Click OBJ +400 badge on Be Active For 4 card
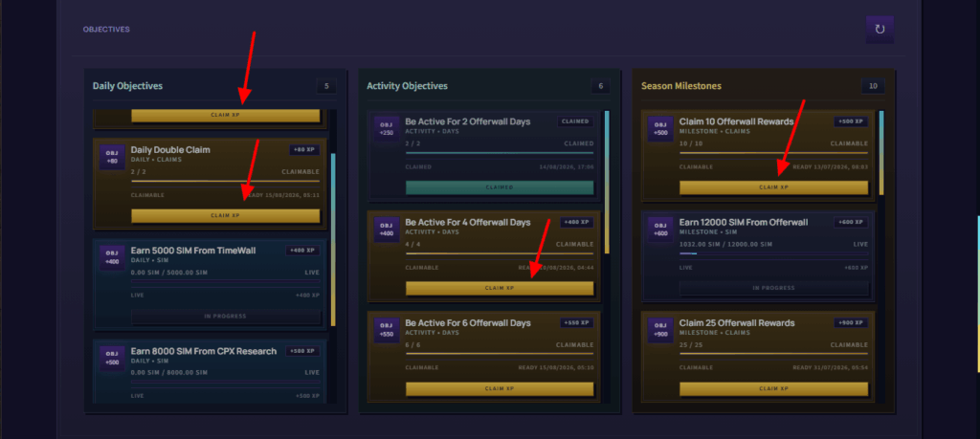The width and height of the screenshot is (980, 439). pos(387,230)
